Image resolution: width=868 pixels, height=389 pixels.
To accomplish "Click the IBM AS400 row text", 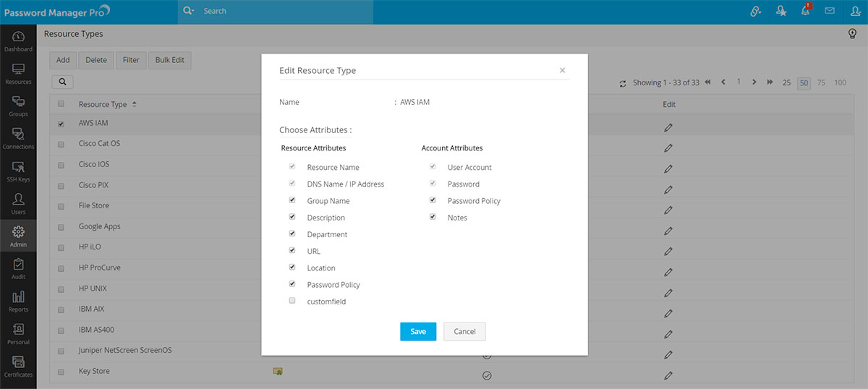I will pos(96,330).
